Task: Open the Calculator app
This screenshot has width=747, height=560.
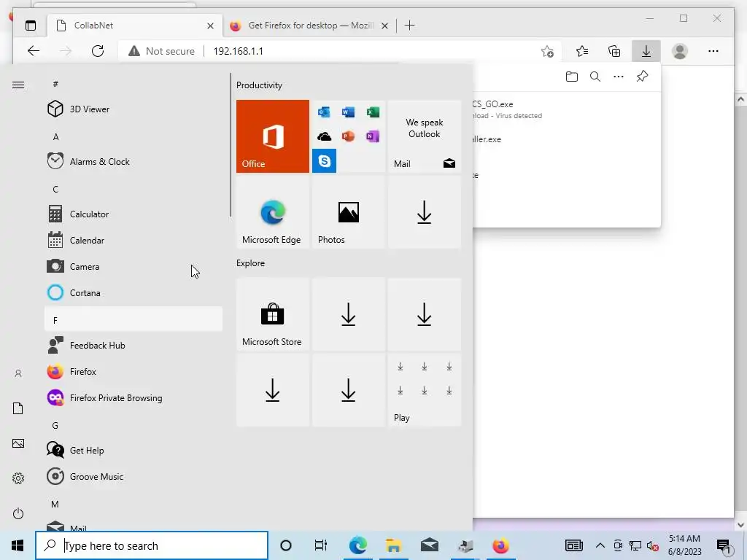Action: click(133, 214)
